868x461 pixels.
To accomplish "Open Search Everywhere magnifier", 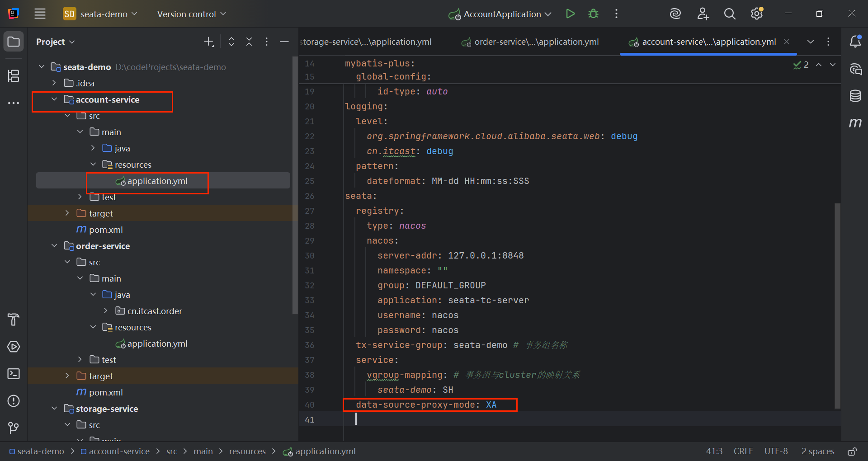I will coord(730,14).
